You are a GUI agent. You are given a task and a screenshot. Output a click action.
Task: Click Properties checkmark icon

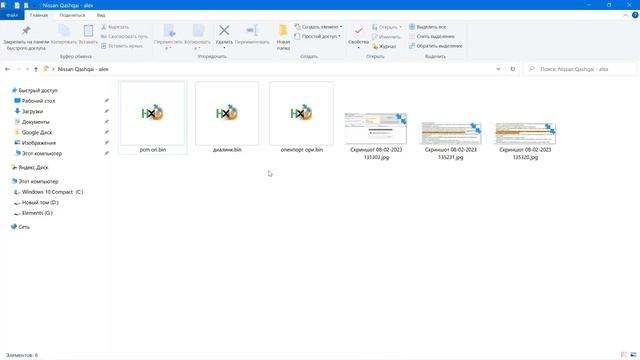(358, 31)
